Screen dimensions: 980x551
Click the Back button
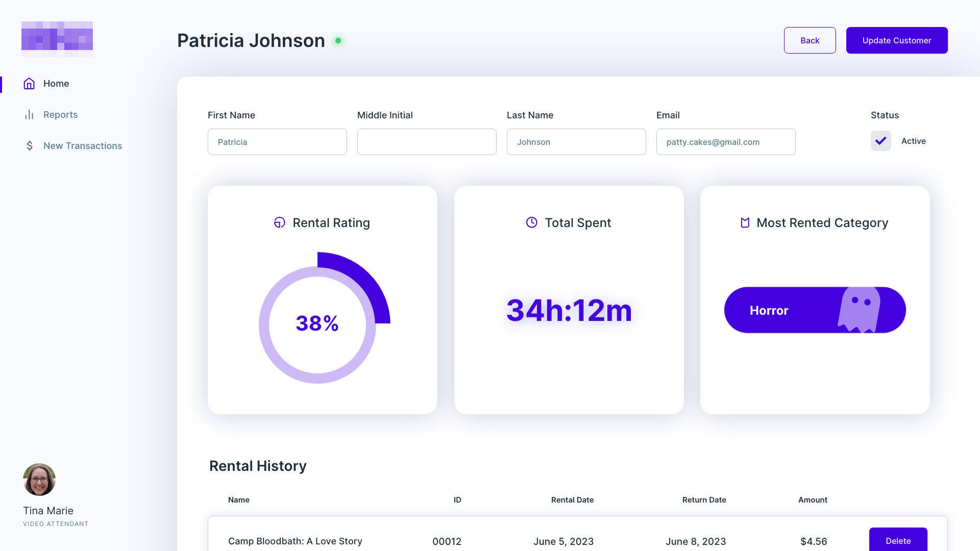[x=810, y=40]
